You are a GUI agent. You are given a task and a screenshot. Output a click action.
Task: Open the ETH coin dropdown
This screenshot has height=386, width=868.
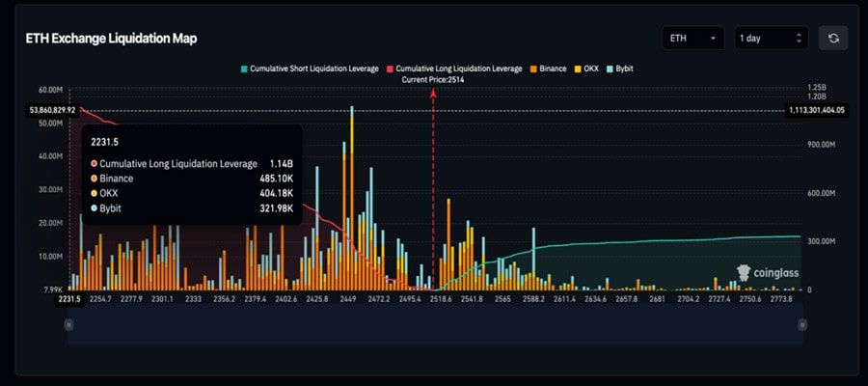point(693,39)
